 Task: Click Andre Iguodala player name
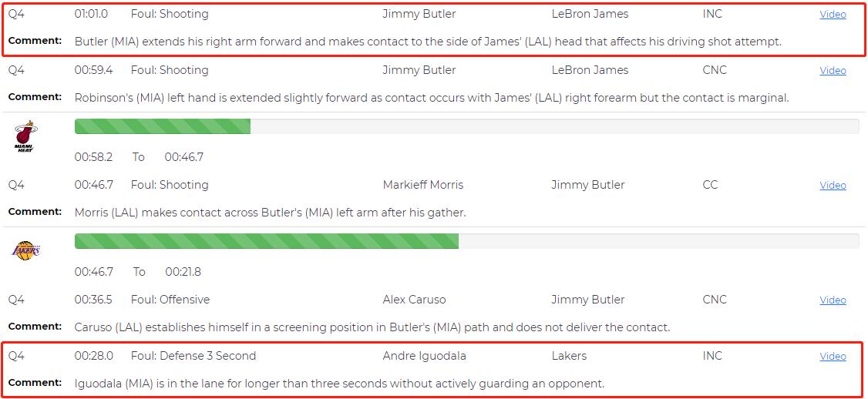click(424, 356)
